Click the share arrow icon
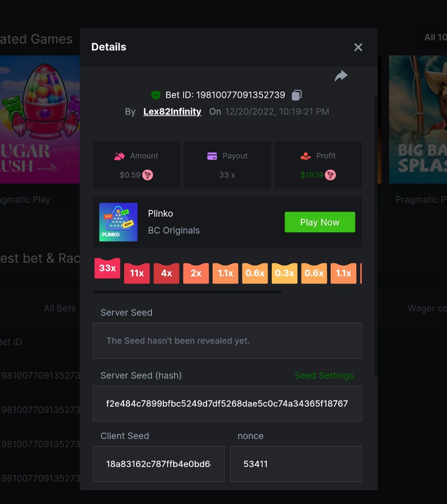 point(341,76)
